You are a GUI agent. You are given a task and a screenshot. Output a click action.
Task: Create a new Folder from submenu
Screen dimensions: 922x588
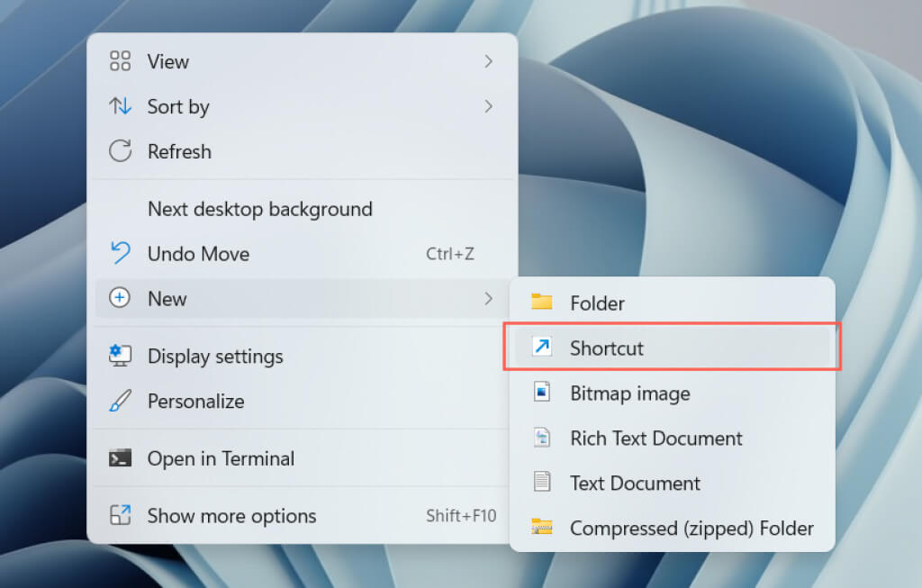coord(672,303)
